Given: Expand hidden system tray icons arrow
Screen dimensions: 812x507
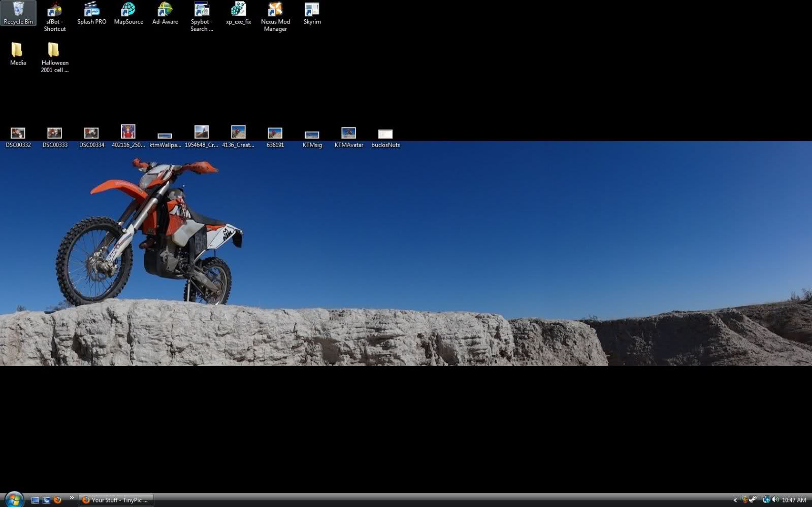Looking at the screenshot, I should [735, 500].
